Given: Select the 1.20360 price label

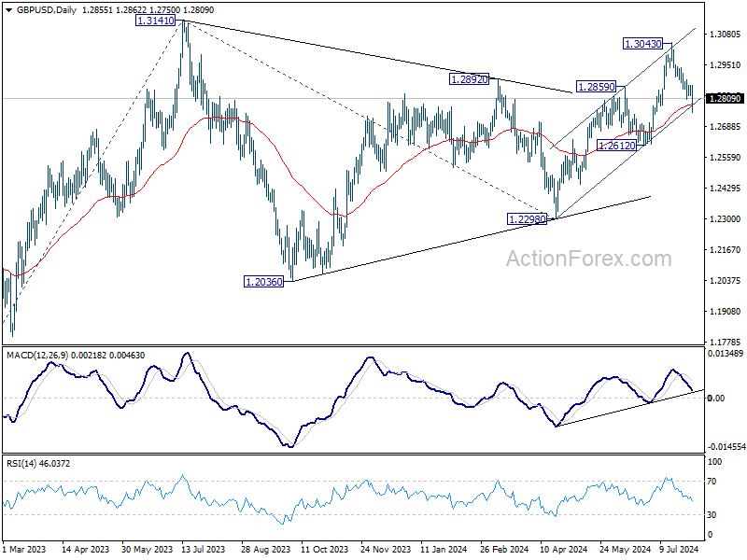Looking at the screenshot, I should click(x=263, y=282).
